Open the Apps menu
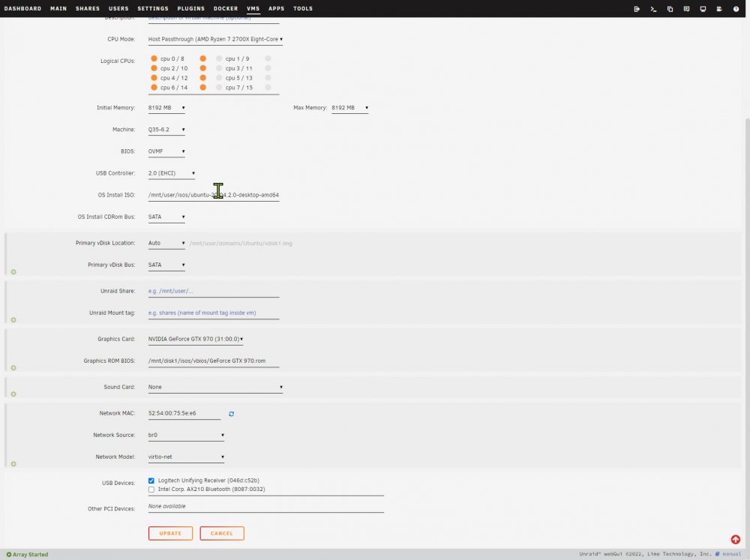The image size is (750, 560). click(x=277, y=8)
